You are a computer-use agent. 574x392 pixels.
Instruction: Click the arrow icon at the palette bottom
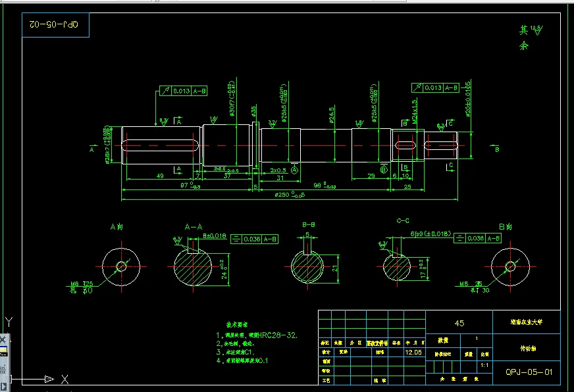pyautogui.click(x=3, y=386)
